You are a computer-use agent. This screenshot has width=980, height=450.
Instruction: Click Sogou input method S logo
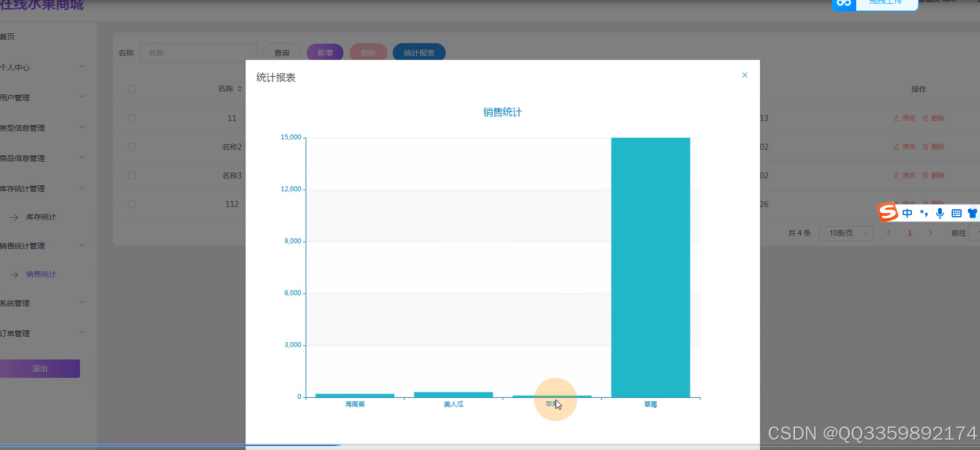pyautogui.click(x=887, y=212)
